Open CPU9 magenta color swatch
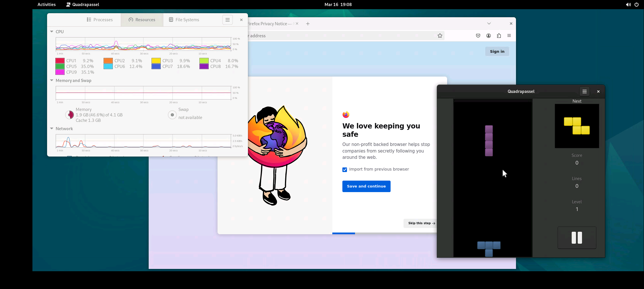 [x=60, y=72]
